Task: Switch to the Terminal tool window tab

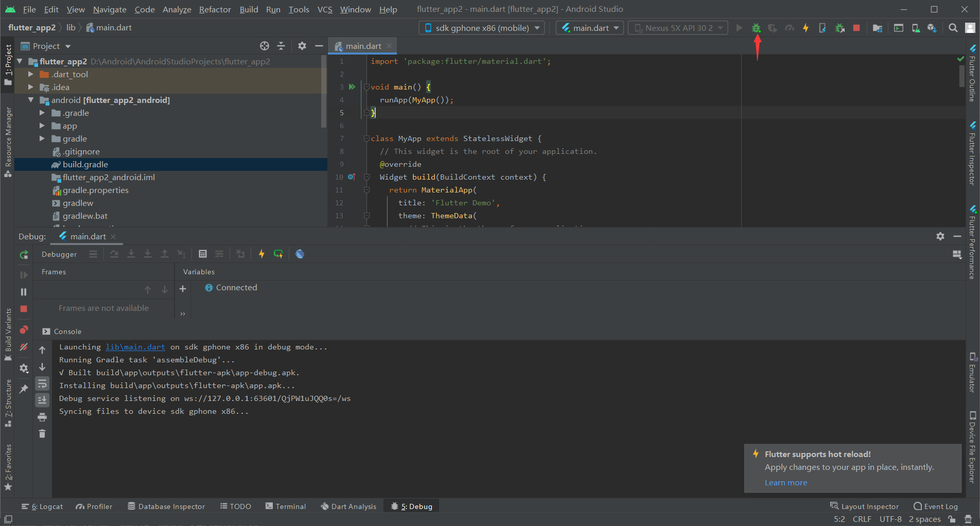Action: [286, 506]
